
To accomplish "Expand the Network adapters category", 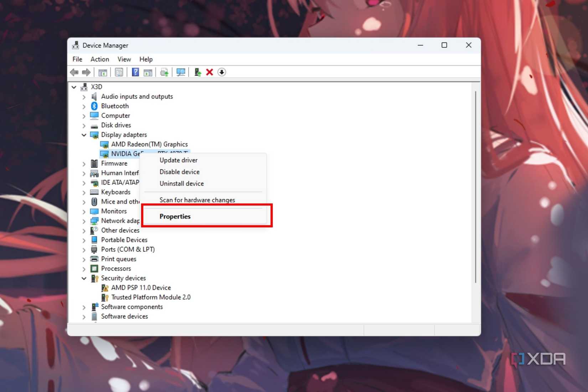I will pyautogui.click(x=84, y=221).
